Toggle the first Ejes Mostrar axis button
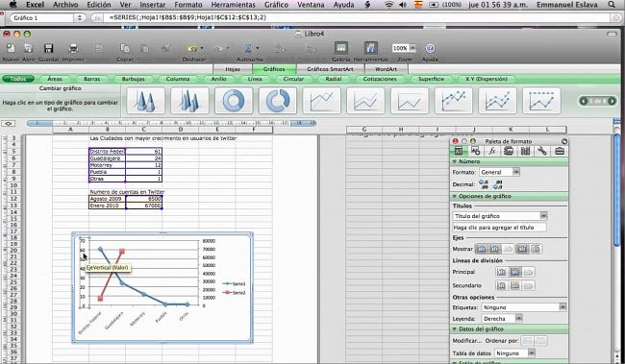This screenshot has height=364, width=625. 482,249
